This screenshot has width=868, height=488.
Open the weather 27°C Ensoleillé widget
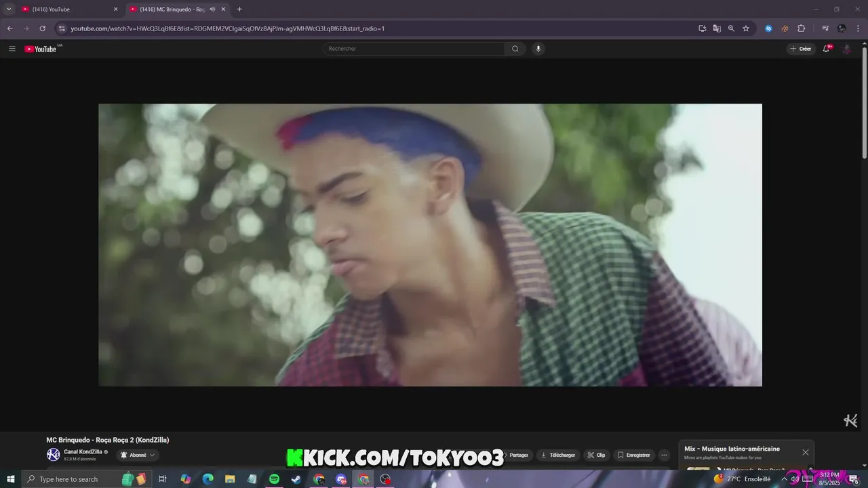pos(742,479)
